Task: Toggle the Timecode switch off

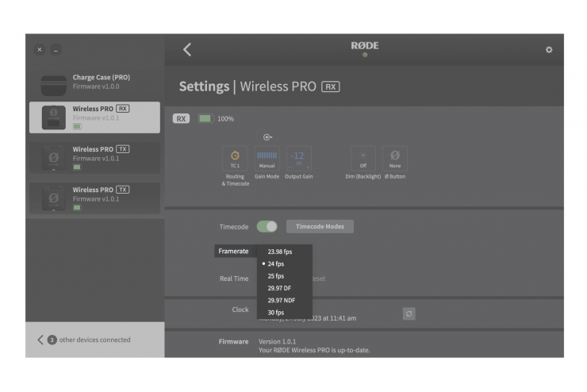Action: pos(267,227)
